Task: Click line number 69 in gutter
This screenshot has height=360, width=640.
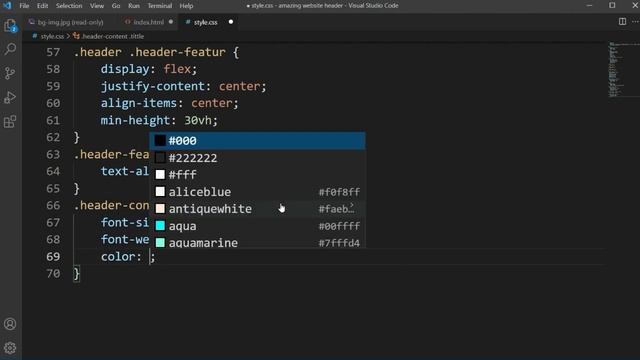Action: tap(53, 256)
